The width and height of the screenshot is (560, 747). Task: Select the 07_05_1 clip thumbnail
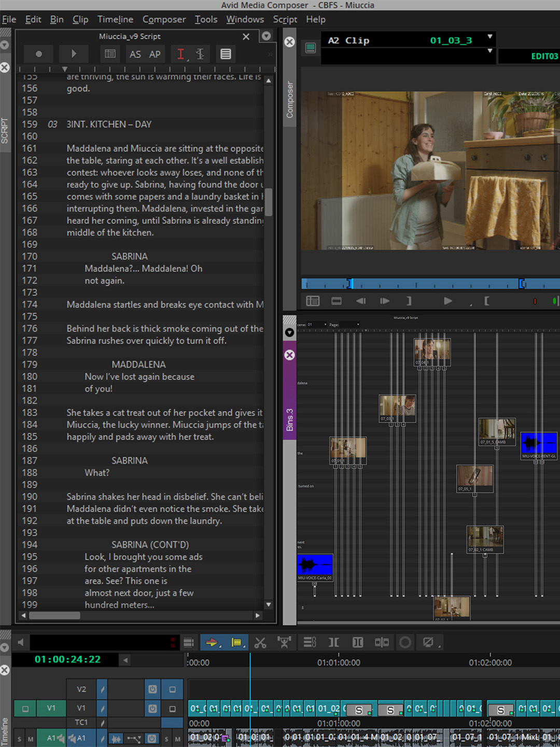pos(474,478)
